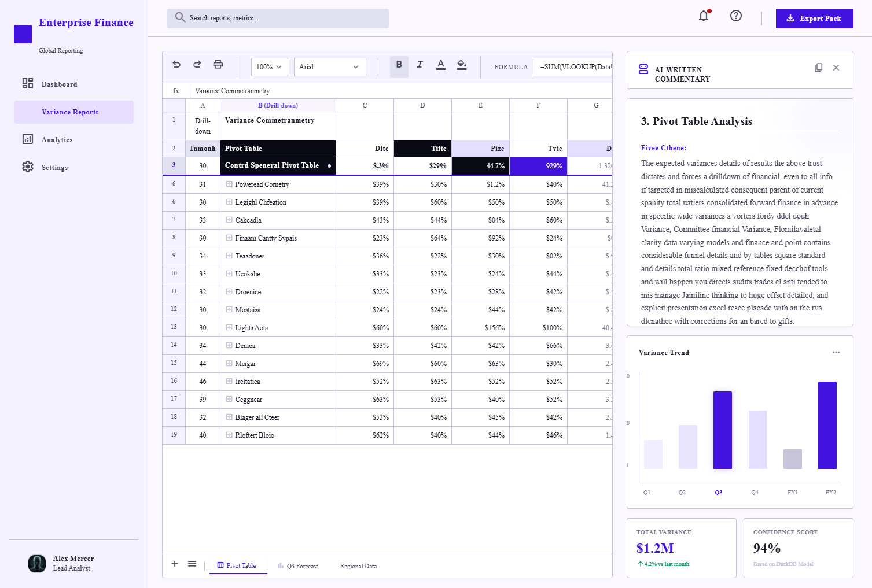Switch to the Q3 Forecast sheet tab
This screenshot has height=588, width=872.
pyautogui.click(x=298, y=566)
